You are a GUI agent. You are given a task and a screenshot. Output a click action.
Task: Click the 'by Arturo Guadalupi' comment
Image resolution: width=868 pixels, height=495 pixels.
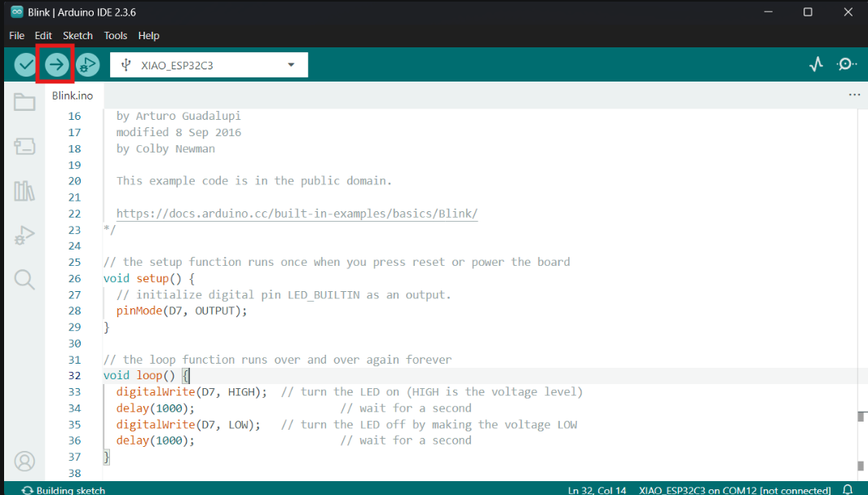click(x=178, y=116)
